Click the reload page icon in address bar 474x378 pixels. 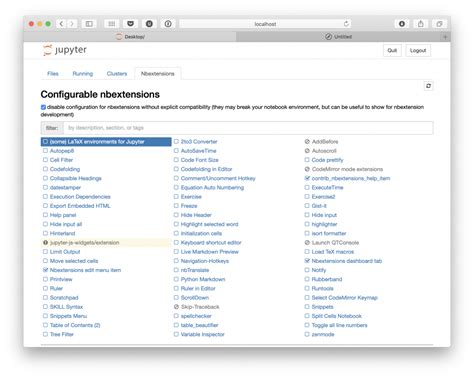coord(346,24)
